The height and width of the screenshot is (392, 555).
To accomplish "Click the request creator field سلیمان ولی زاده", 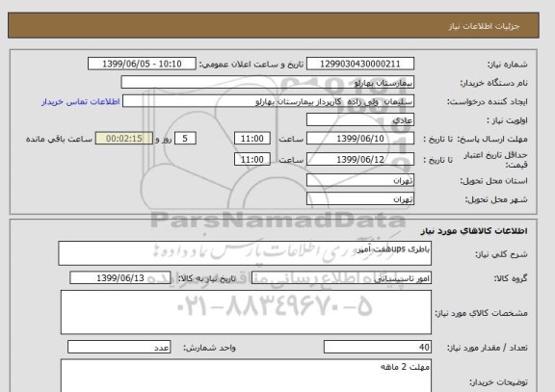I will tap(268, 101).
